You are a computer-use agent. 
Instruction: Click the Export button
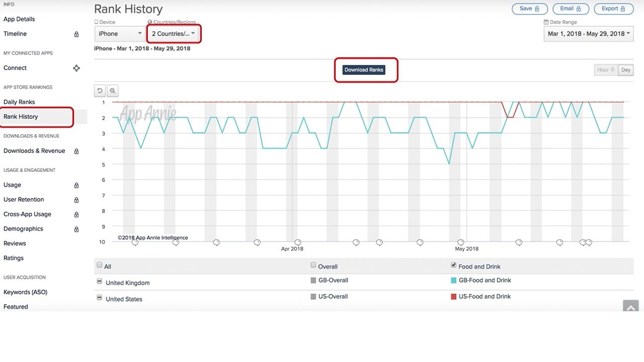[x=613, y=9]
